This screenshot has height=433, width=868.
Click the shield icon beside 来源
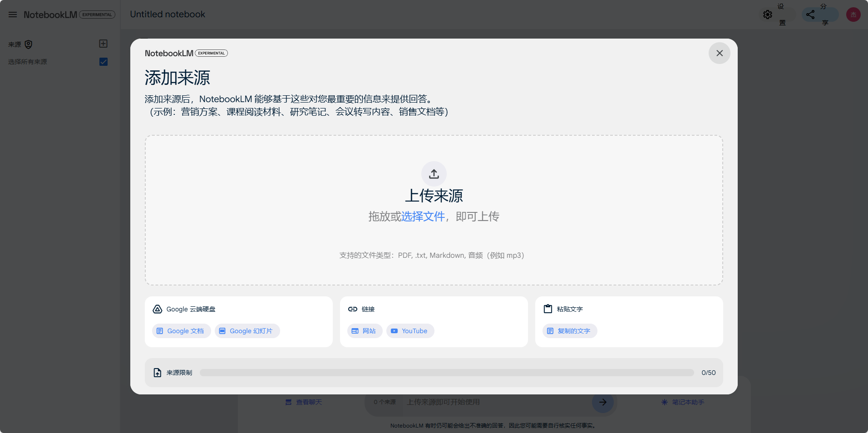29,44
